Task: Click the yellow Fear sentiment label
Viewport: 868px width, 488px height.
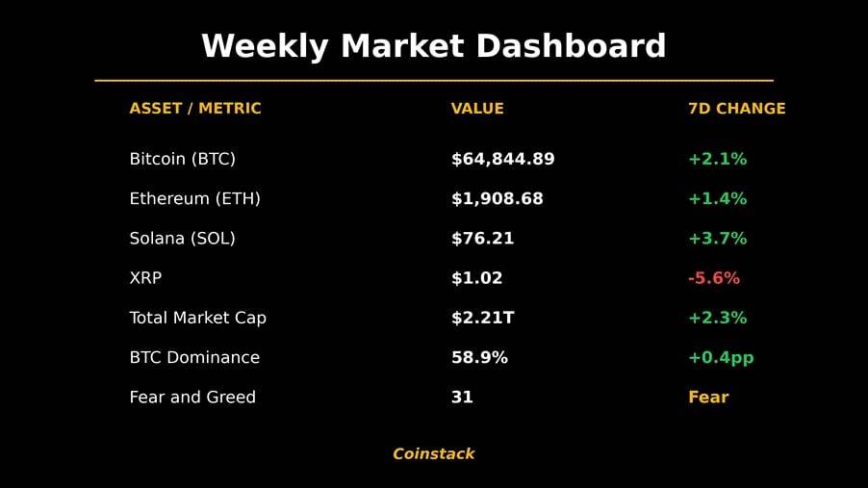Action: point(708,398)
